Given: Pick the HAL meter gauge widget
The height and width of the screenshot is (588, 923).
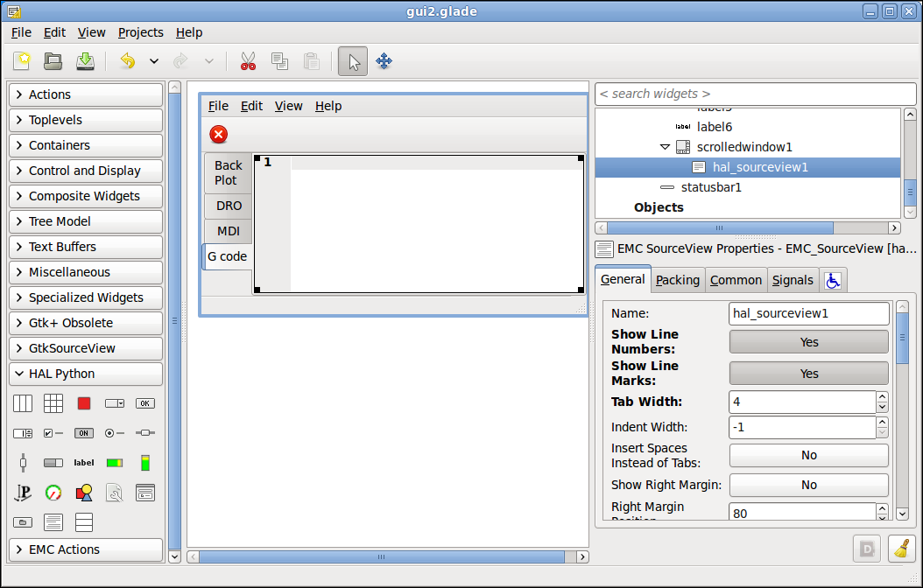Looking at the screenshot, I should coord(53,493).
